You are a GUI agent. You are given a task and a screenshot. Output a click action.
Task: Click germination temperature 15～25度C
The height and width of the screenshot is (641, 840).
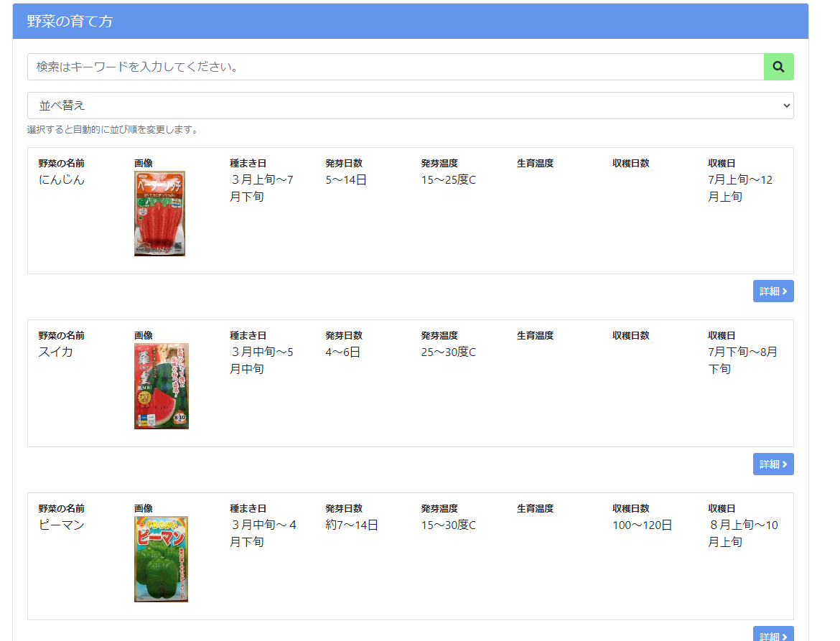(x=449, y=180)
